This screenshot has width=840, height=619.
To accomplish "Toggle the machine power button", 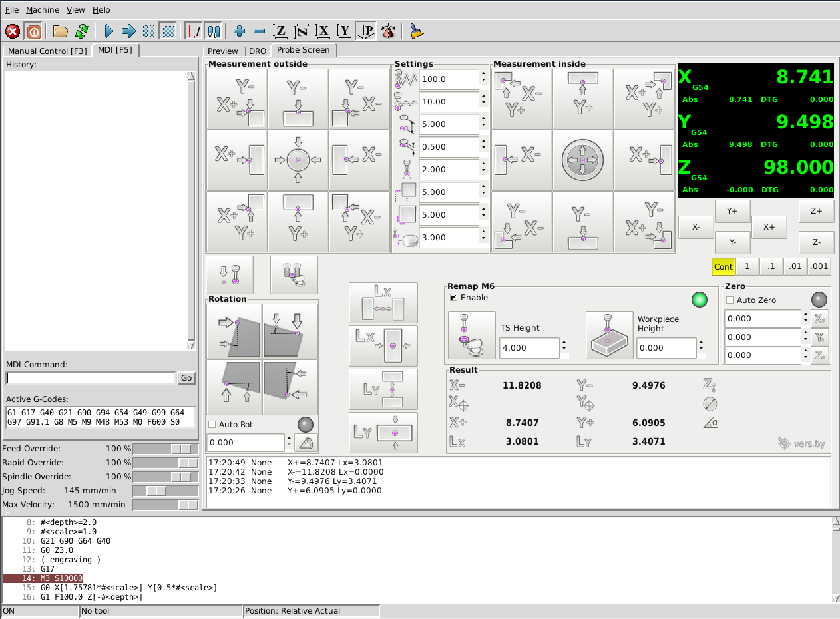I will (x=33, y=31).
